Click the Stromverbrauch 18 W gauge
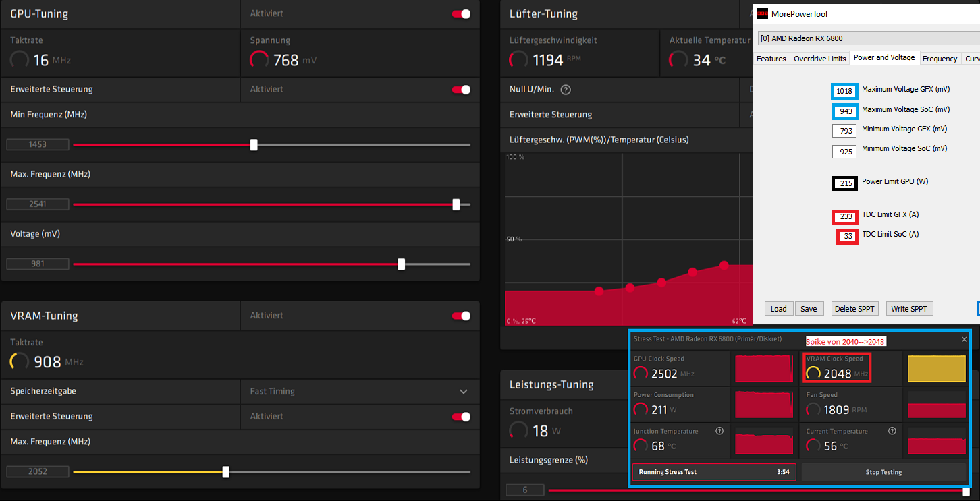This screenshot has height=501, width=980. pos(519,430)
